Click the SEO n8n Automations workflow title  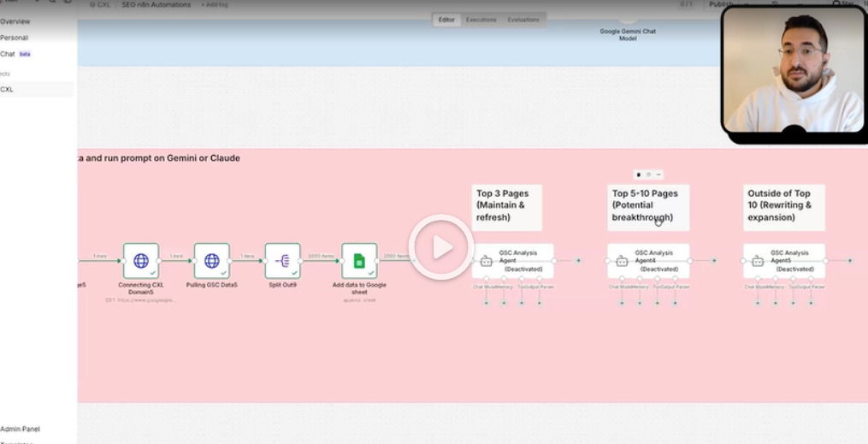(156, 4)
